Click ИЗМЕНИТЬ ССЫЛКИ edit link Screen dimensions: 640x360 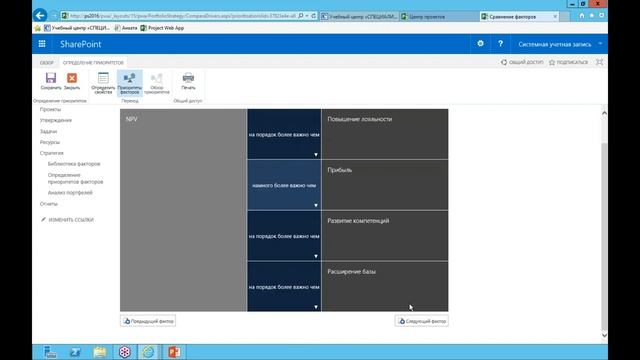67,220
